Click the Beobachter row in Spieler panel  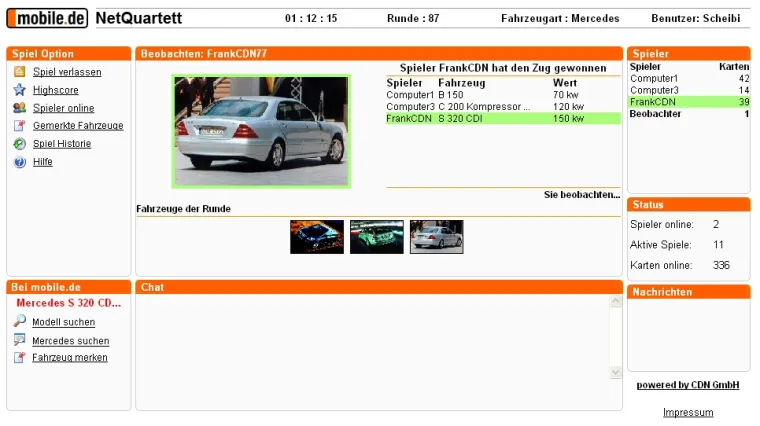pos(689,114)
